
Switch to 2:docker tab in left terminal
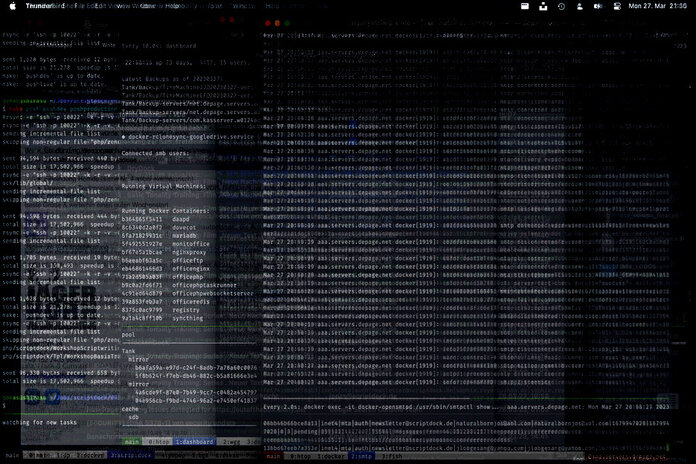click(90, 455)
